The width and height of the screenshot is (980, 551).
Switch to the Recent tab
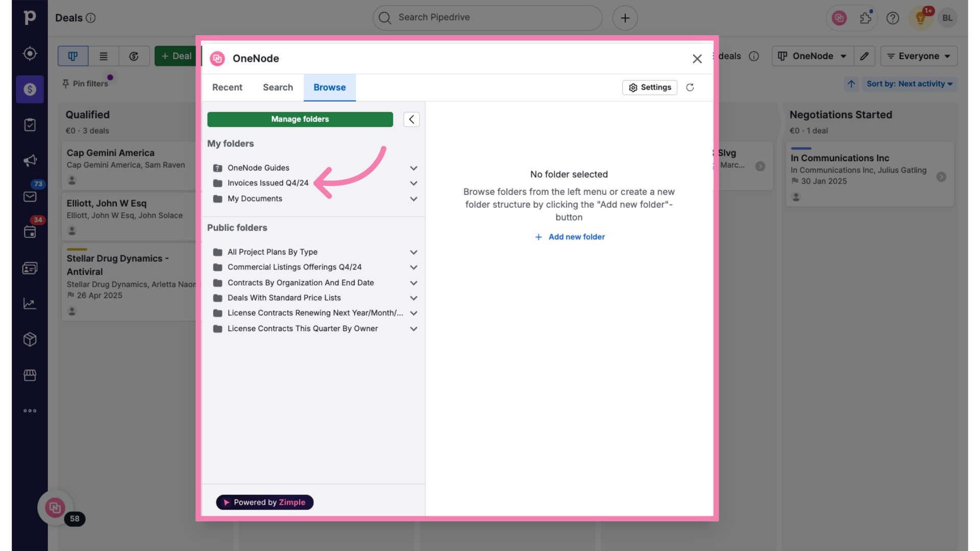227,87
